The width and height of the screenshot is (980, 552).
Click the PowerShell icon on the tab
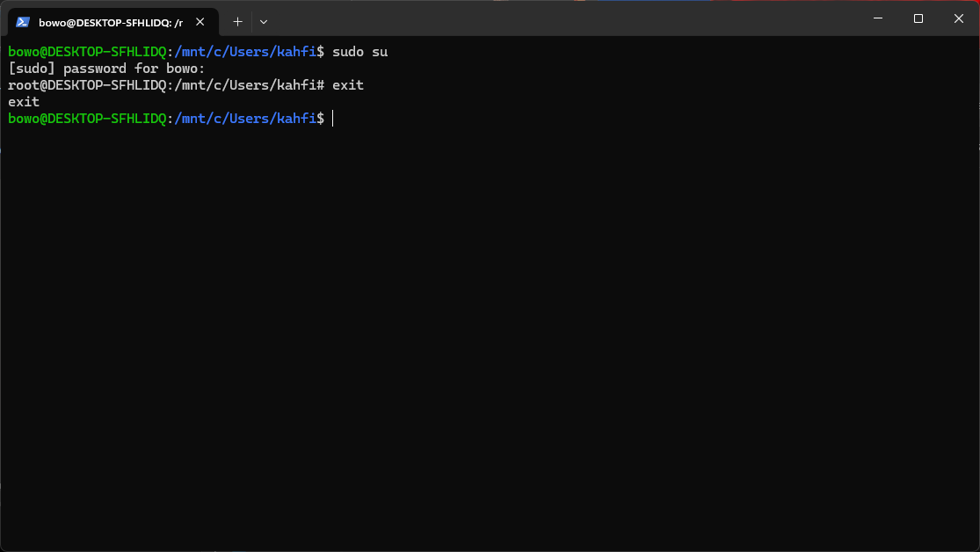[23, 23]
